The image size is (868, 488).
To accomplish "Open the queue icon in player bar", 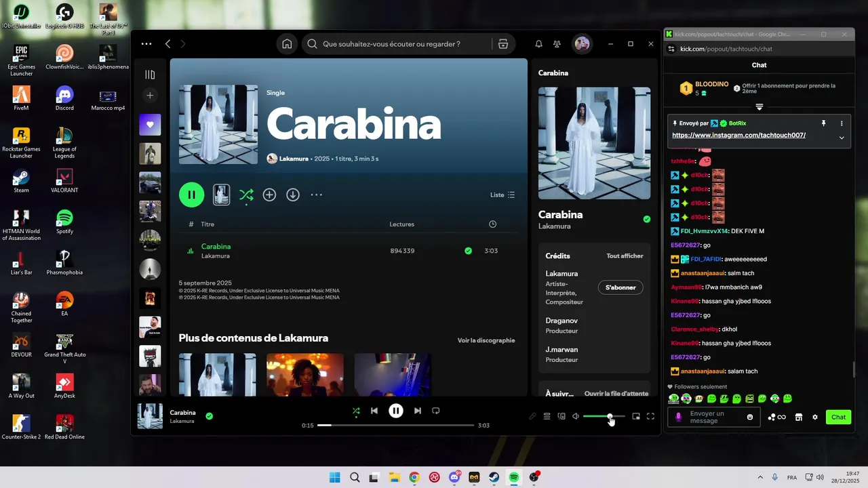I will (x=547, y=416).
